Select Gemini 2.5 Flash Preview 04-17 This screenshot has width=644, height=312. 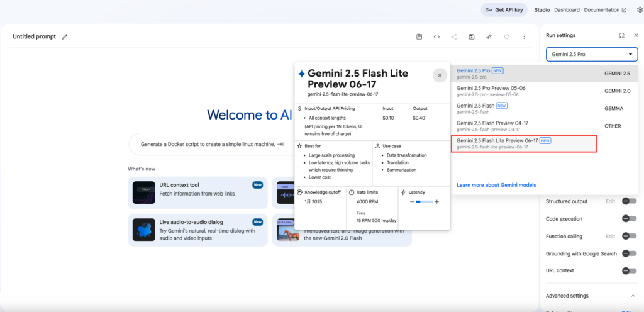click(524, 126)
